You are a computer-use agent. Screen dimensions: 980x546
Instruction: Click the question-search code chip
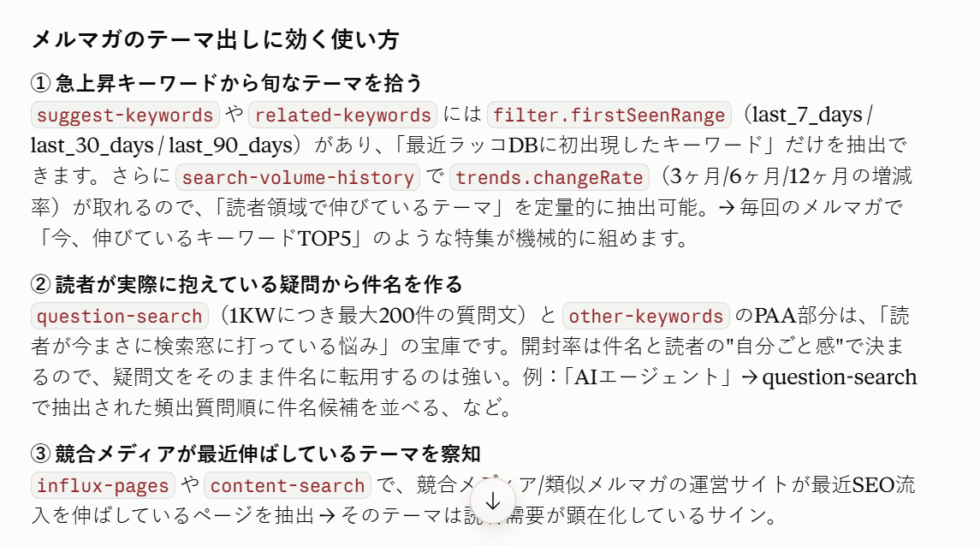click(119, 316)
